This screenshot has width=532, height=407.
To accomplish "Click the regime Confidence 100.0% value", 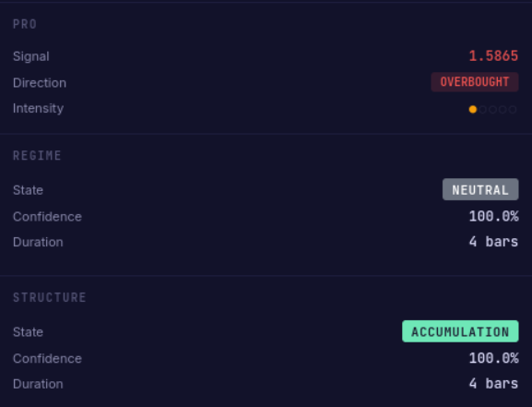I will (493, 216).
